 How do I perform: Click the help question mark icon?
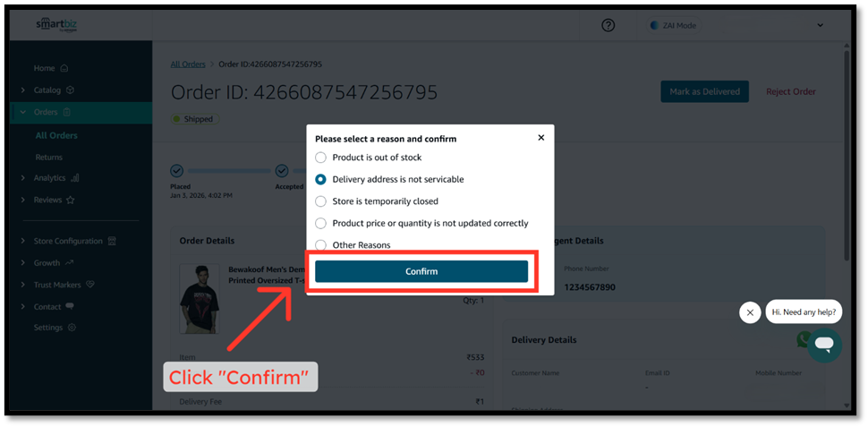coord(608,25)
